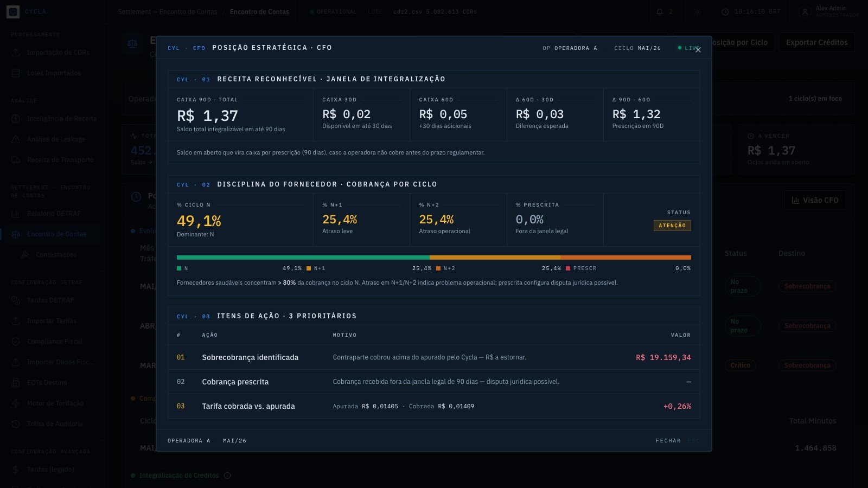The height and width of the screenshot is (488, 868).
Task: Click Crítico status badge in background table
Action: pyautogui.click(x=740, y=365)
